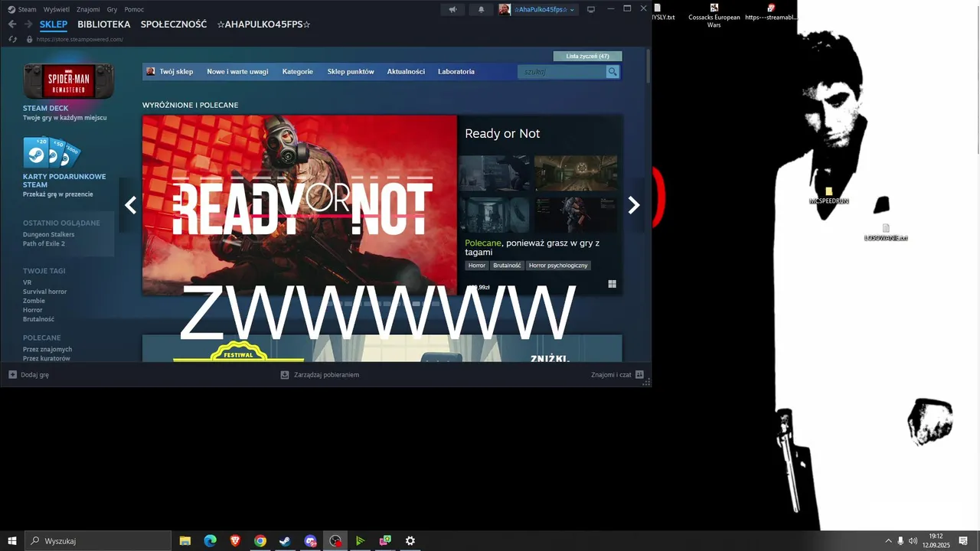Open the Wyświetl menu
The image size is (980, 551).
click(56, 9)
